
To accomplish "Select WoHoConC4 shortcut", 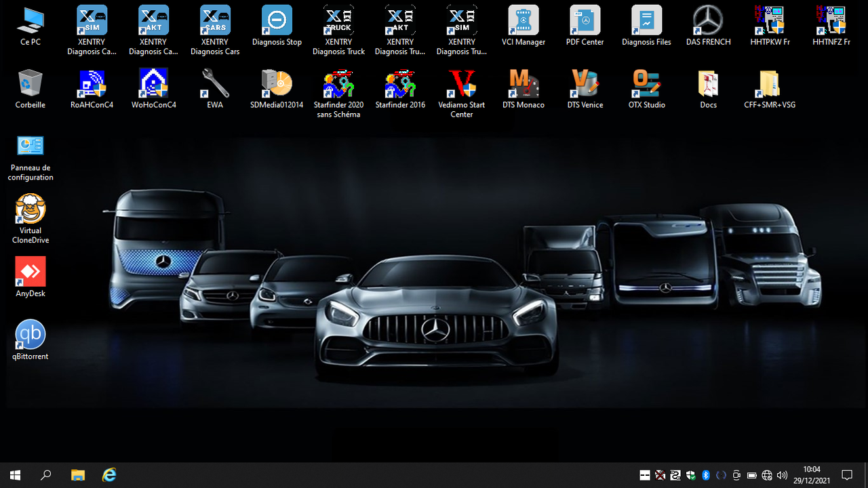I will [x=153, y=89].
